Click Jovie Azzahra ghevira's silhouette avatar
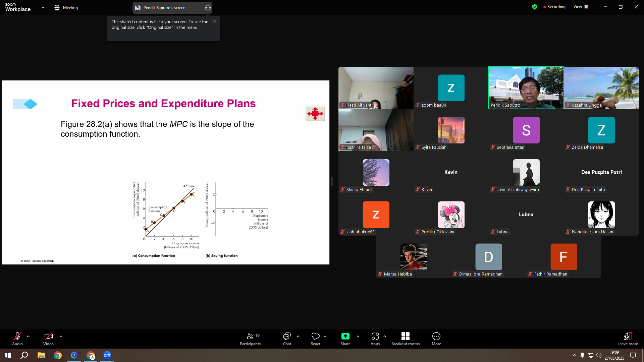 coord(526,172)
